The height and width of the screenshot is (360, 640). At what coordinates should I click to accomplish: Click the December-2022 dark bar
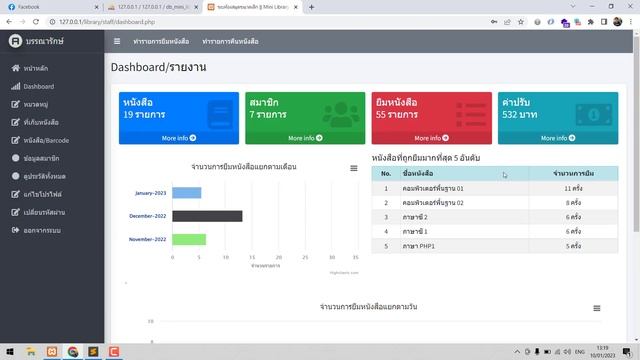click(207, 216)
